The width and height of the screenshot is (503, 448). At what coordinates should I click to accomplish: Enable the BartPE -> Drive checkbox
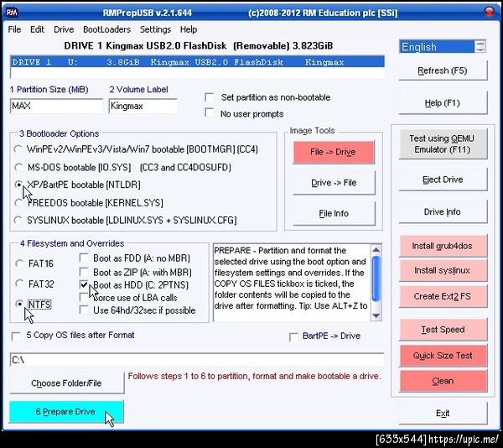pyautogui.click(x=293, y=336)
